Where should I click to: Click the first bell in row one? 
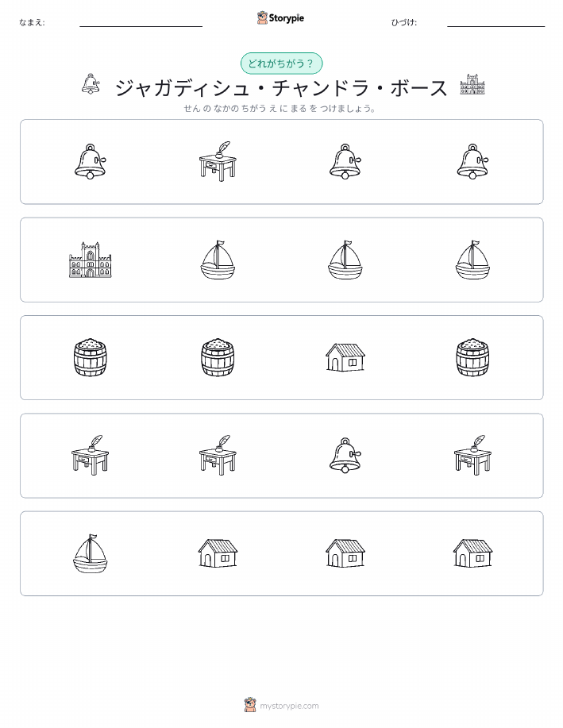(90, 161)
